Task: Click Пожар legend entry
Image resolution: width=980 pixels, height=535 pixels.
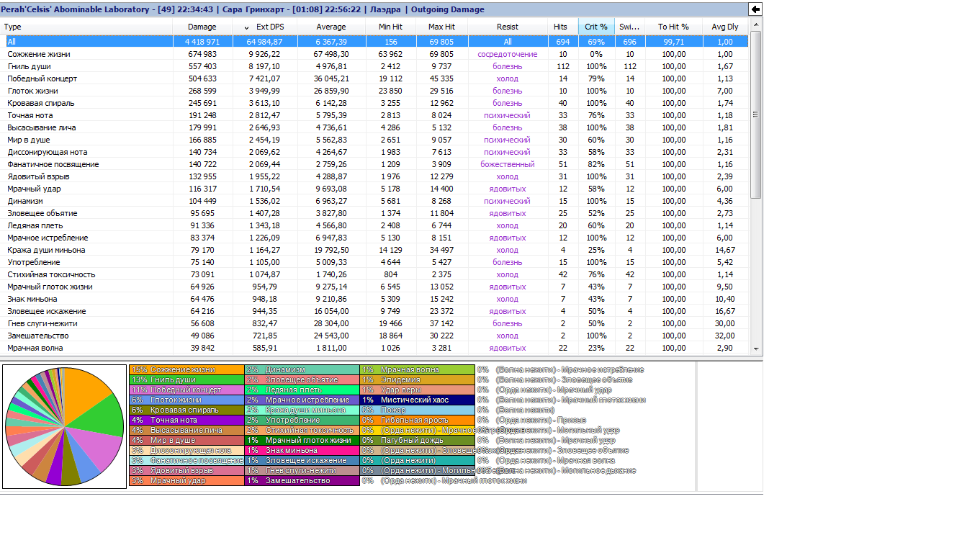Action: pos(417,410)
